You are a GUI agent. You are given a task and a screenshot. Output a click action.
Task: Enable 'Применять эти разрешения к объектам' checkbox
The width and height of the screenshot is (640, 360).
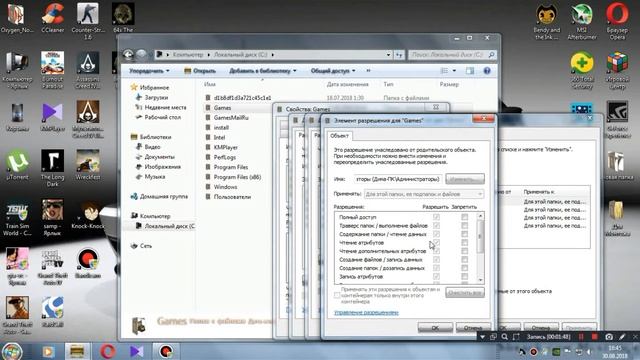tap(337, 295)
